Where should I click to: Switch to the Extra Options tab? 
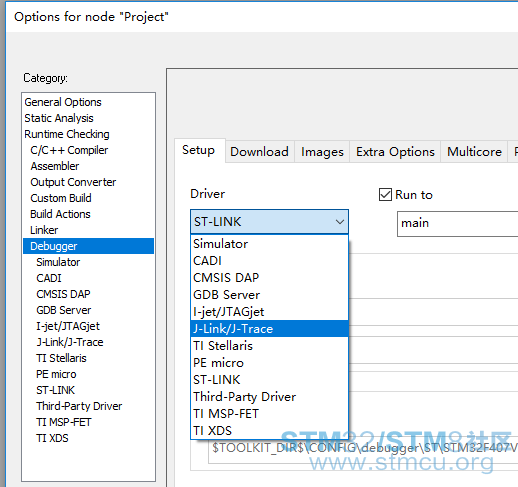(395, 152)
